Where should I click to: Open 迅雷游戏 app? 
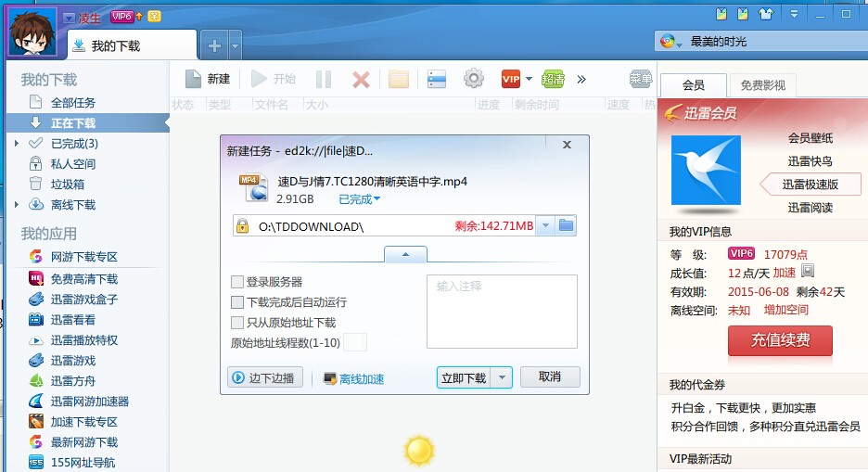tap(73, 361)
